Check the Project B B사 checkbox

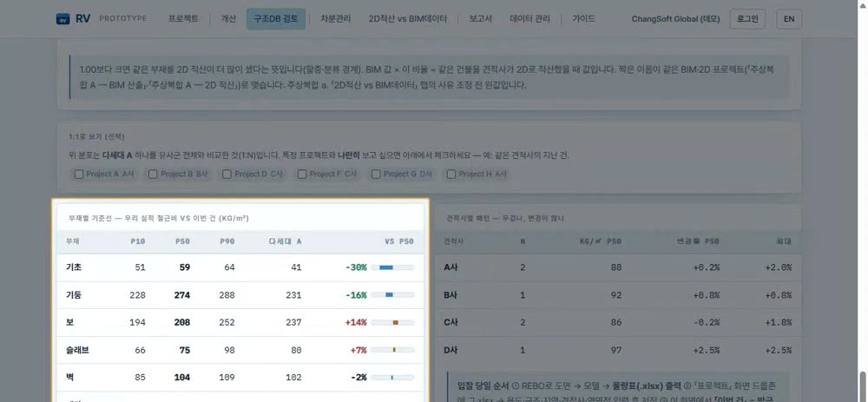coord(153,174)
